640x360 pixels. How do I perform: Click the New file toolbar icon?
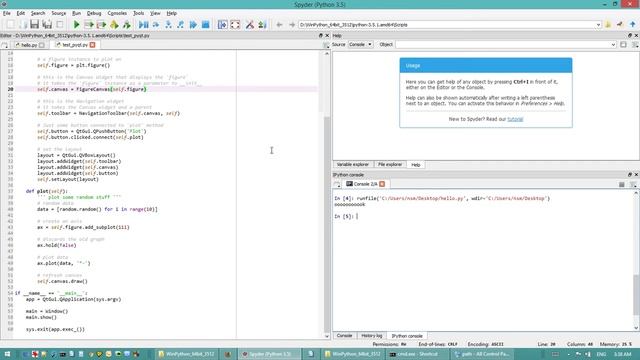tap(10, 24)
